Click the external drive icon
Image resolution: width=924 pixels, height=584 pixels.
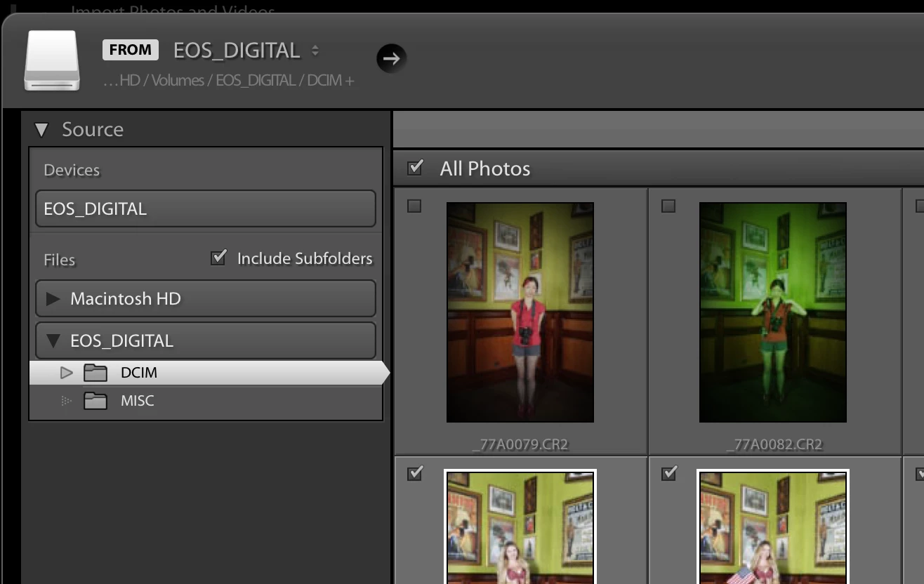(52, 61)
